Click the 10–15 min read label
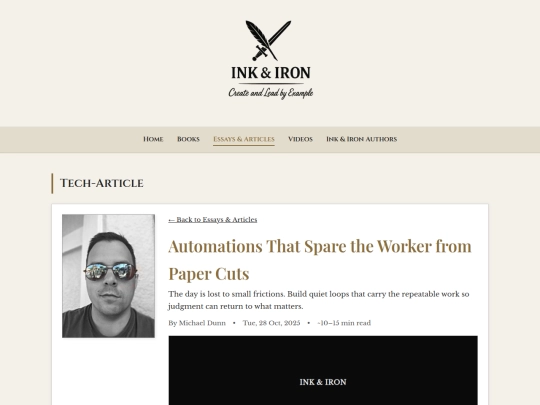Viewport: 540px width, 405px height. click(x=344, y=323)
